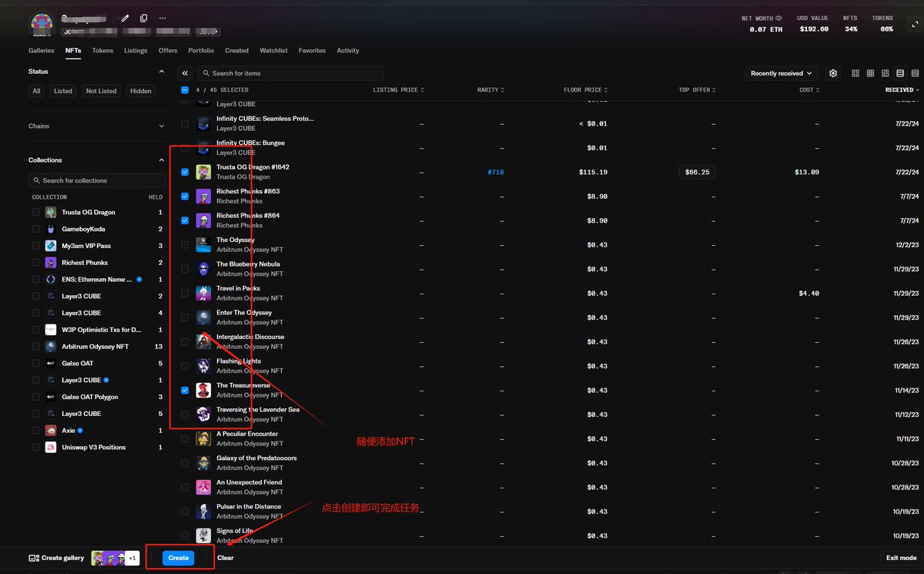
Task: Click Trusta OG Dragon #1642 thumbnail
Action: tap(203, 172)
